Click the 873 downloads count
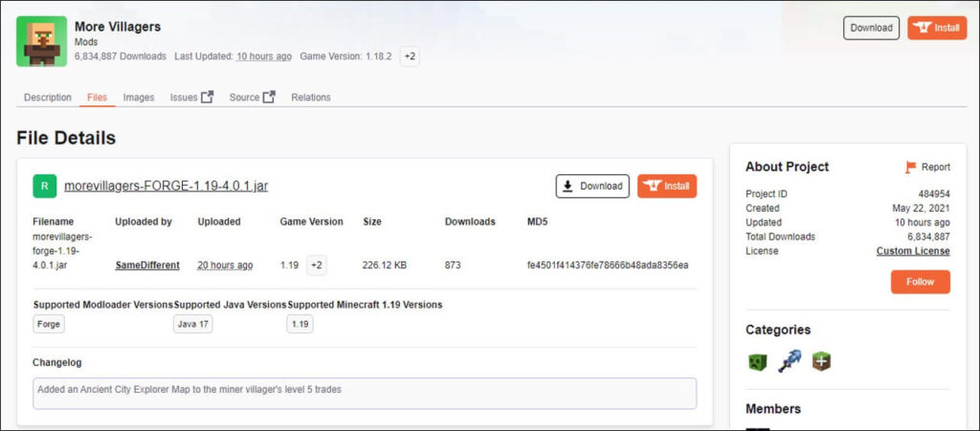Image resolution: width=980 pixels, height=431 pixels. [453, 265]
